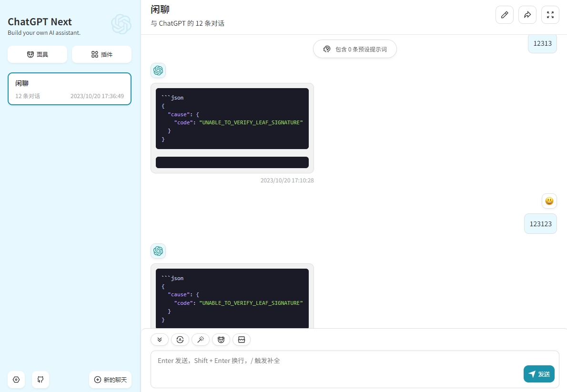Open masks via the input toolbar mask icon
Viewport: 567px width, 392px height.
(221, 340)
